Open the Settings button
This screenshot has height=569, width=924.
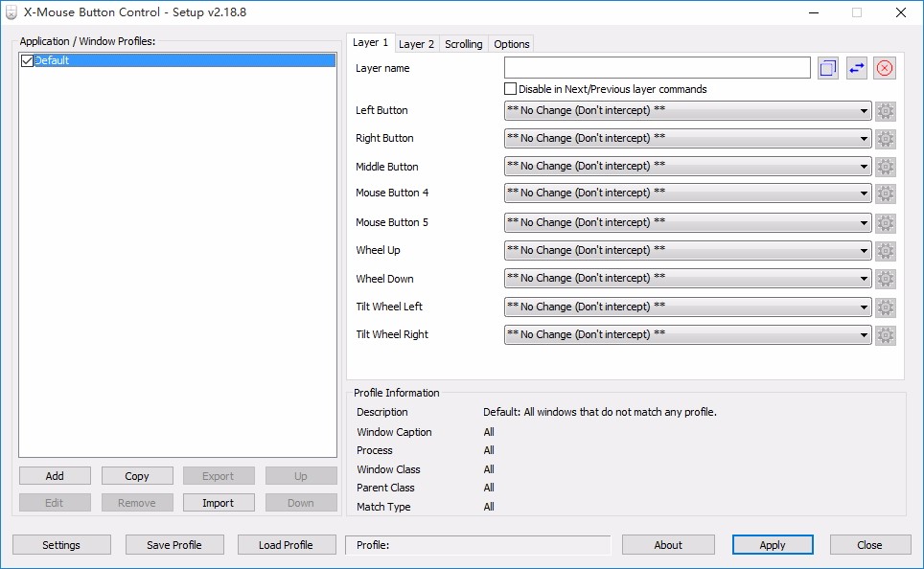pyautogui.click(x=61, y=545)
